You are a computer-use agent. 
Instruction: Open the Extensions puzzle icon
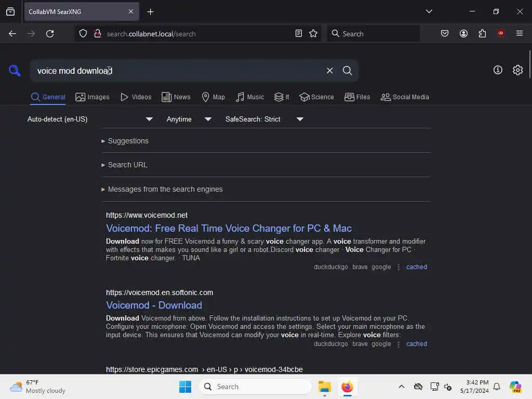click(x=482, y=33)
